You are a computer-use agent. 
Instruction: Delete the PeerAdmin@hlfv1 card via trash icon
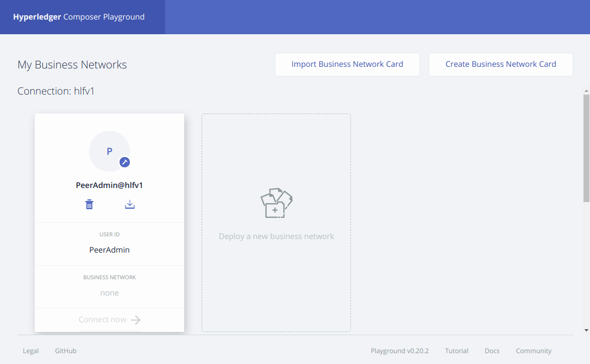(x=90, y=204)
